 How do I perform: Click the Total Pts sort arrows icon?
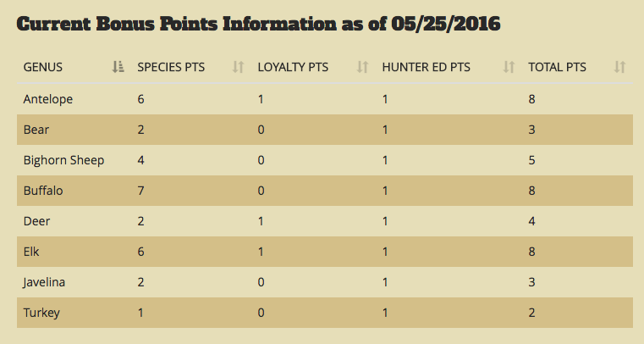[x=619, y=67]
